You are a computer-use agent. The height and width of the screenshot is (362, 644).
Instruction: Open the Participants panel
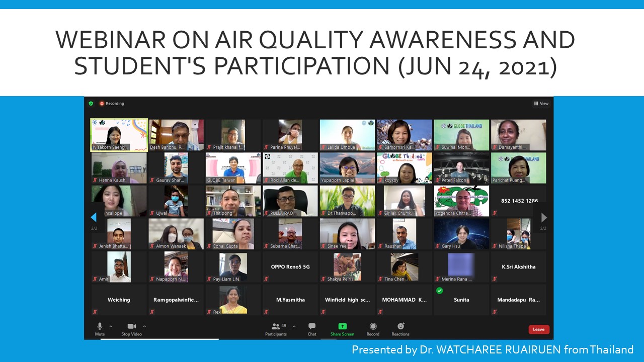(x=276, y=327)
